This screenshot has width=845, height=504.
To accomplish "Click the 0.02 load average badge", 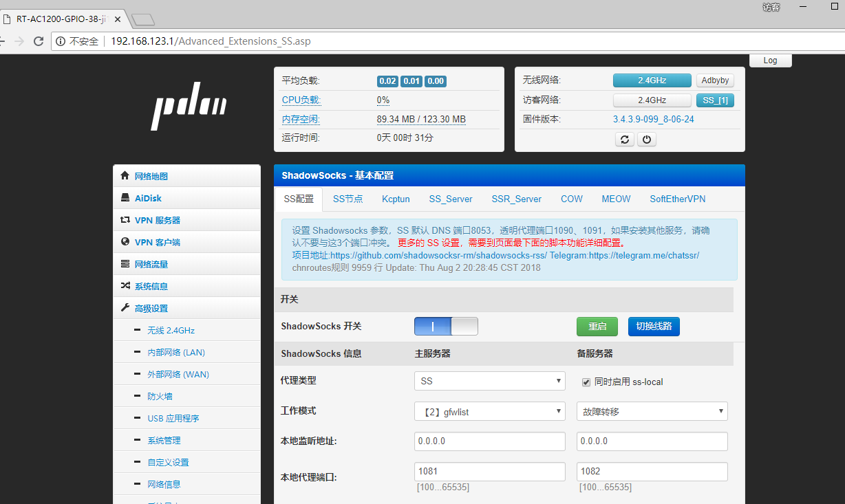I will click(387, 81).
